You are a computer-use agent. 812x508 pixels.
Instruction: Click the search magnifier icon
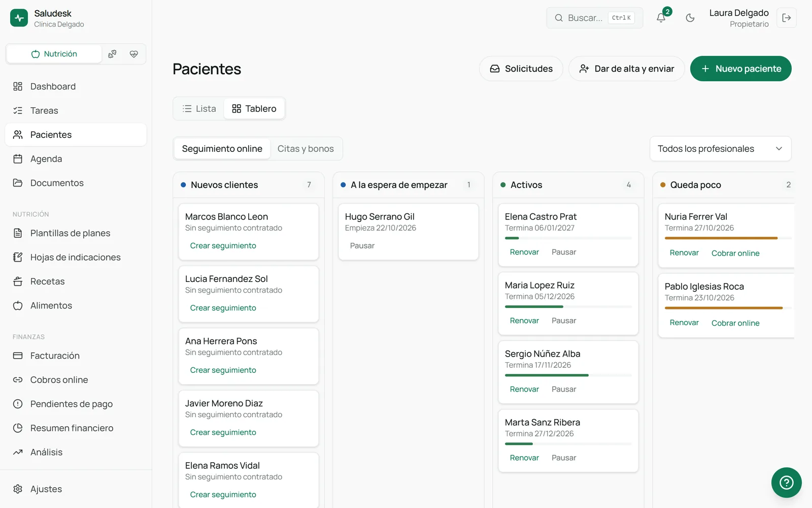(559, 18)
